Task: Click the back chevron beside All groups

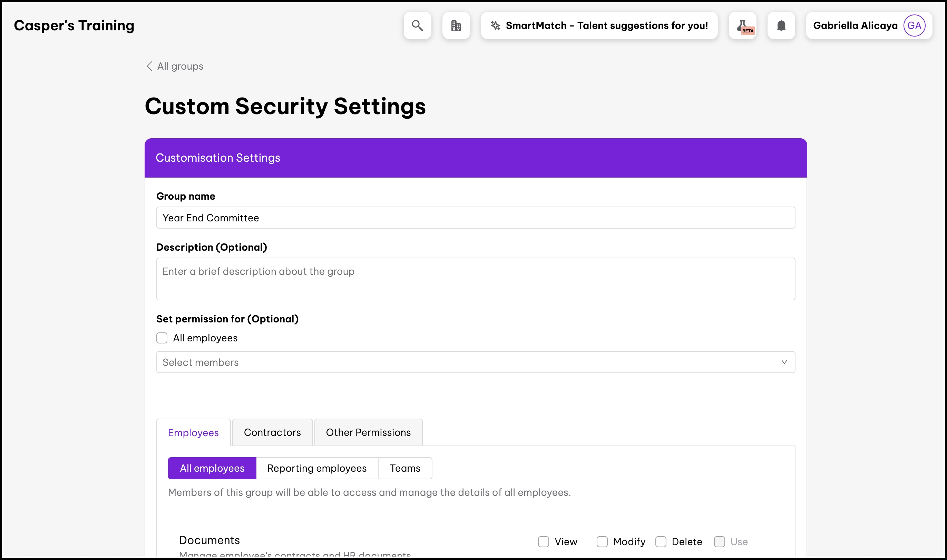Action: click(149, 66)
